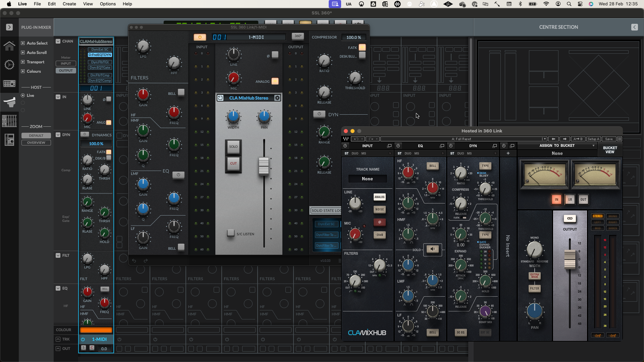Image resolution: width=644 pixels, height=362 pixels.
Task: Click the OVERVIEW zoom button
Action: tap(36, 143)
